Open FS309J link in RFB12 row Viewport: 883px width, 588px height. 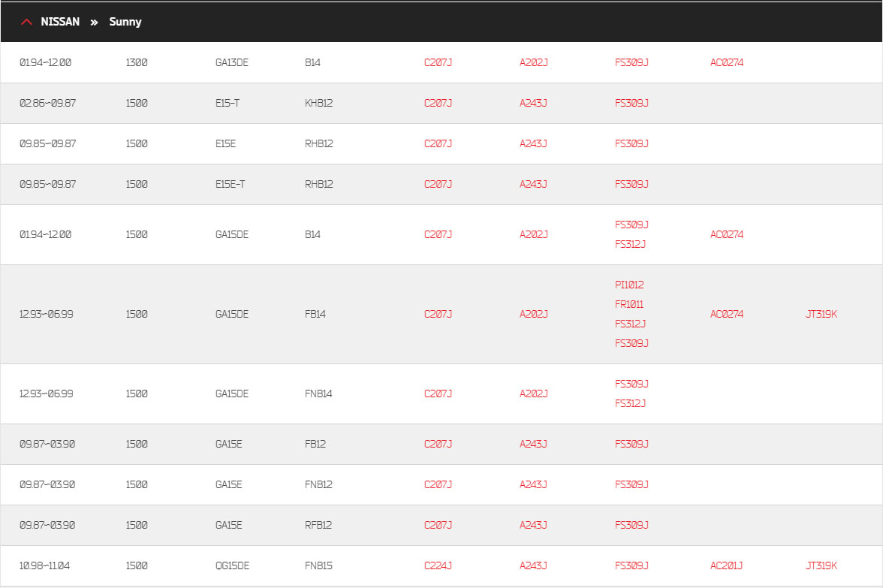point(631,525)
